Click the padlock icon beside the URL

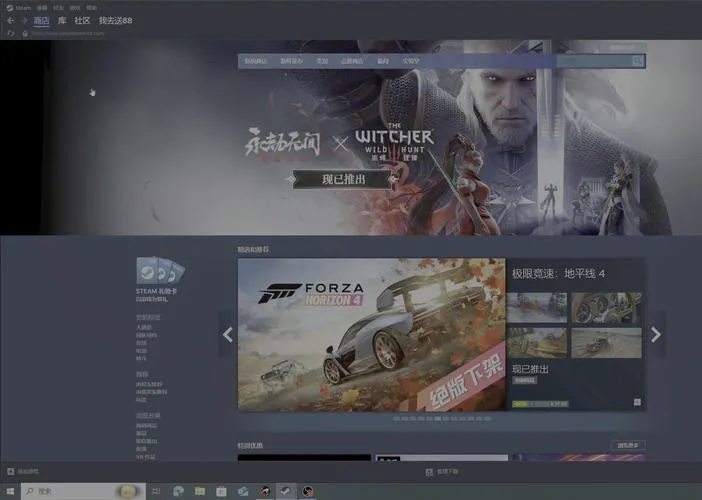(25, 34)
